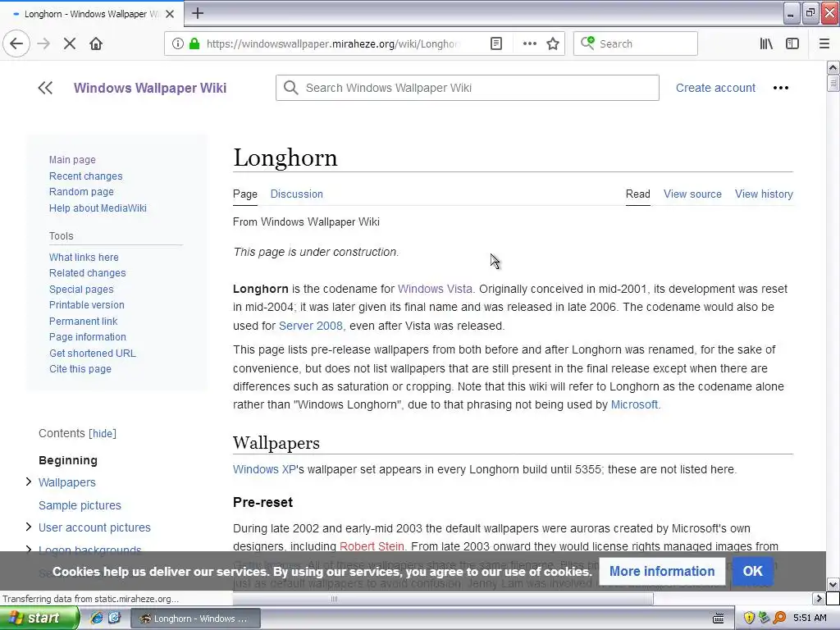Image resolution: width=840 pixels, height=630 pixels.
Task: Select the Read tab
Action: pos(637,194)
